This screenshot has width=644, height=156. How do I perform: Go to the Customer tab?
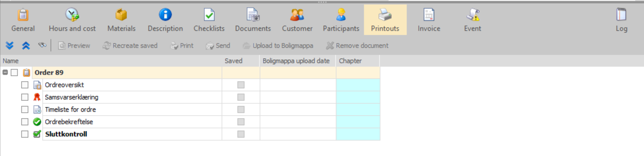click(297, 20)
